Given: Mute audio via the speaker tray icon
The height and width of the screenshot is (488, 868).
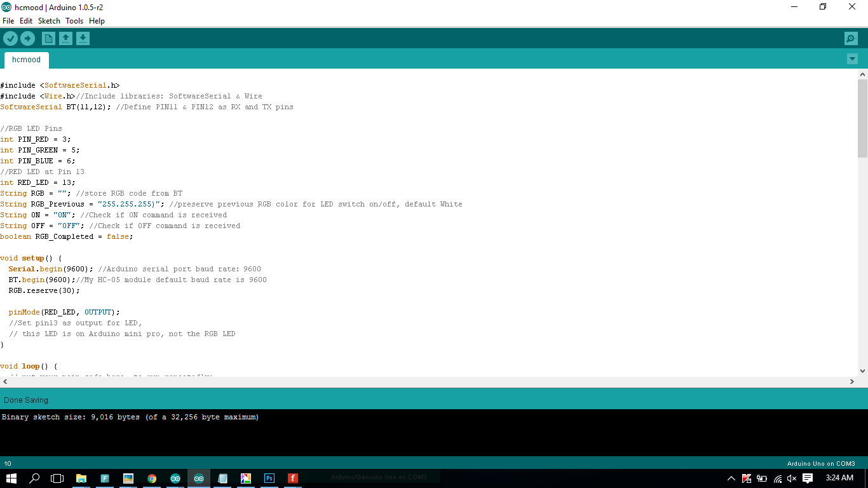Looking at the screenshot, I should tap(790, 478).
